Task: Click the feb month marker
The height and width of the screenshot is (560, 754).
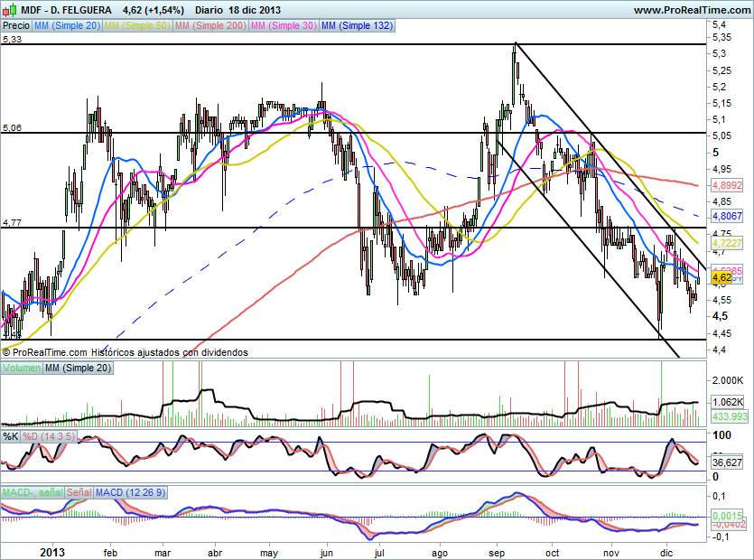Action: 110,554
